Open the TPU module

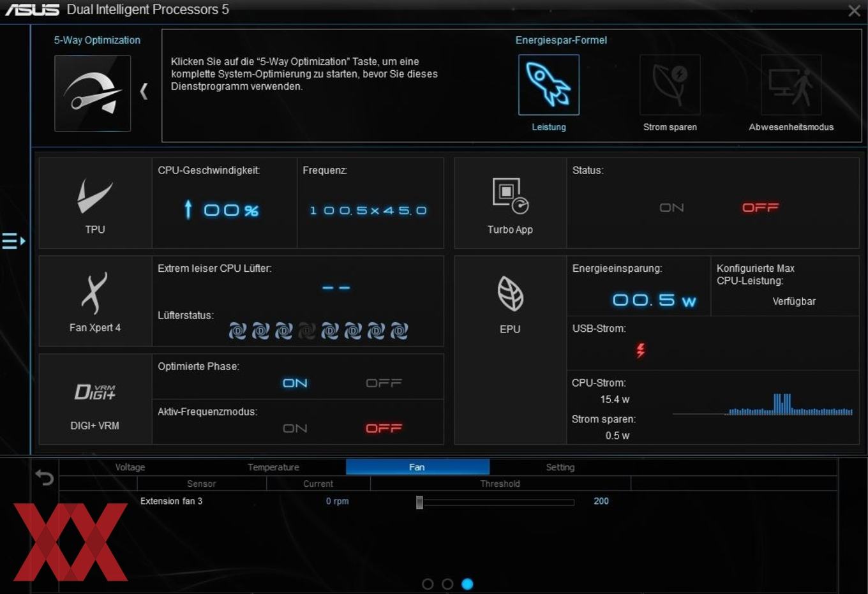[95, 204]
